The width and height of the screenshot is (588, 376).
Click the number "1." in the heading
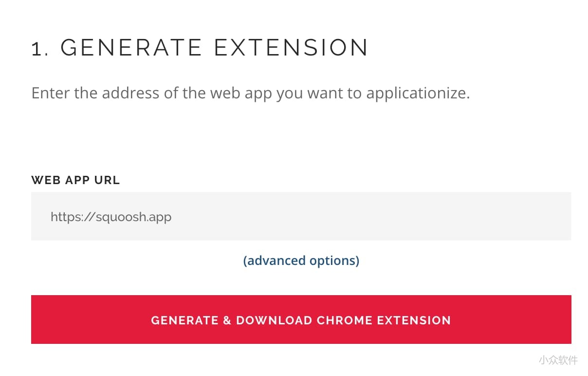point(40,48)
